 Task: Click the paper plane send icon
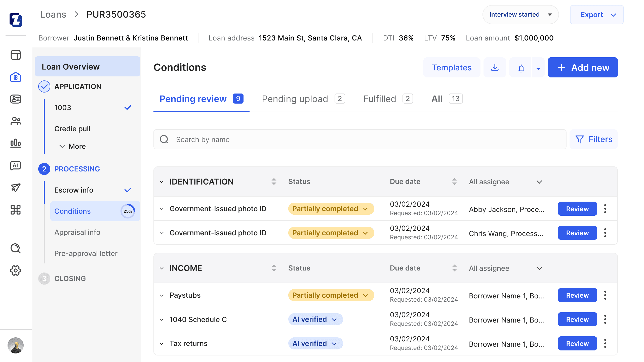(16, 188)
